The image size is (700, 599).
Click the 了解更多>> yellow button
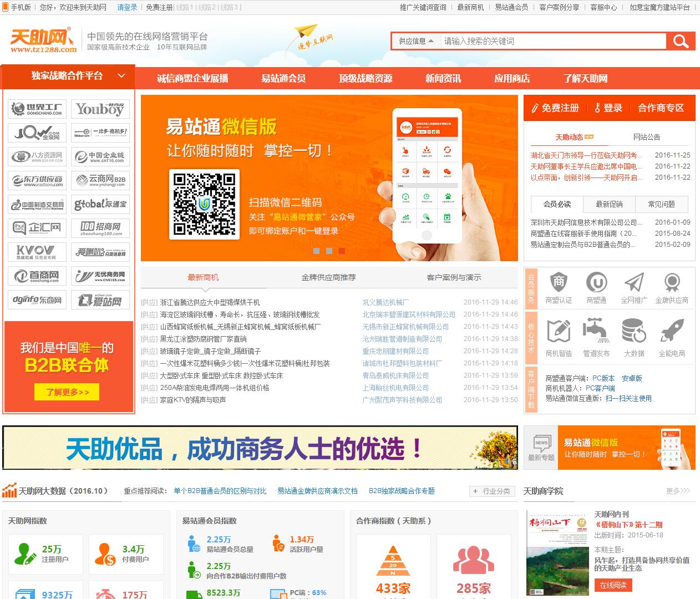(x=67, y=392)
